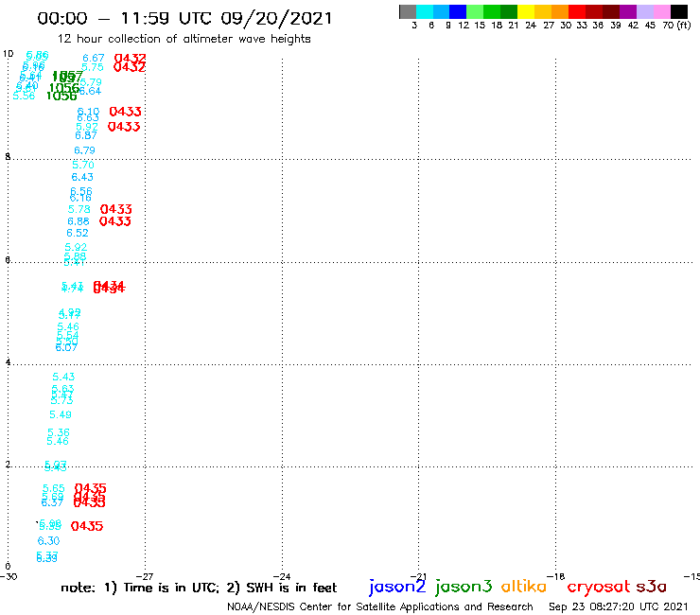Click the red time label 0433 beside 5.78
Viewport: 700px width, 615px height.
click(x=116, y=209)
